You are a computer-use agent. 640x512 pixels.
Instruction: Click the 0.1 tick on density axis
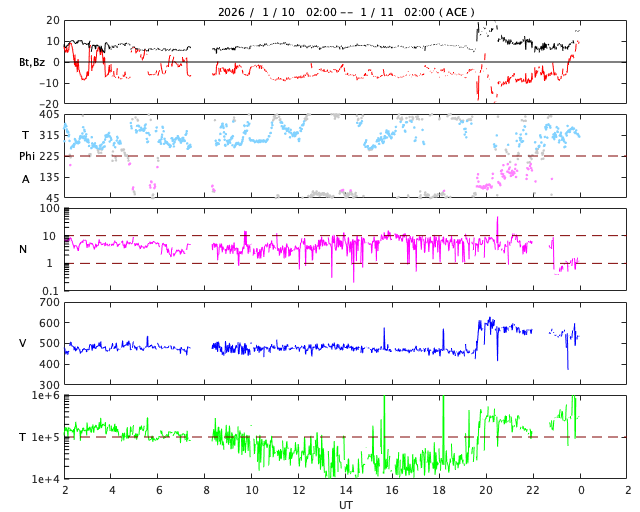pyautogui.click(x=50, y=291)
